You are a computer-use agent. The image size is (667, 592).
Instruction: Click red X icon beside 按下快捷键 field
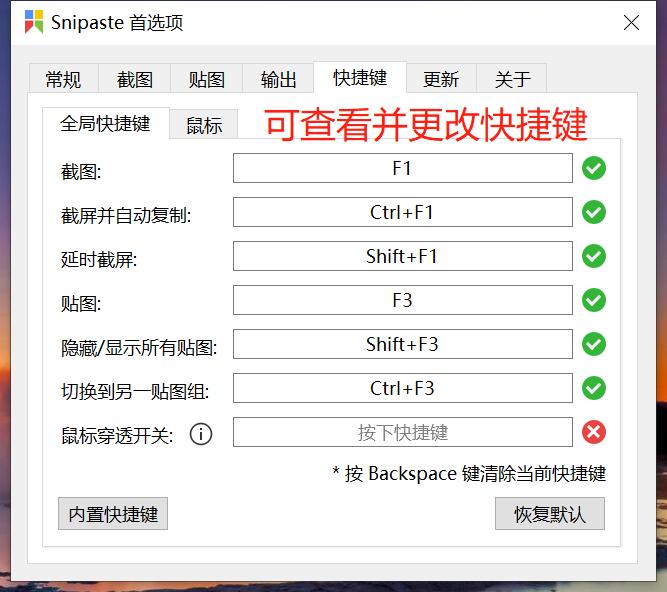pyautogui.click(x=594, y=432)
